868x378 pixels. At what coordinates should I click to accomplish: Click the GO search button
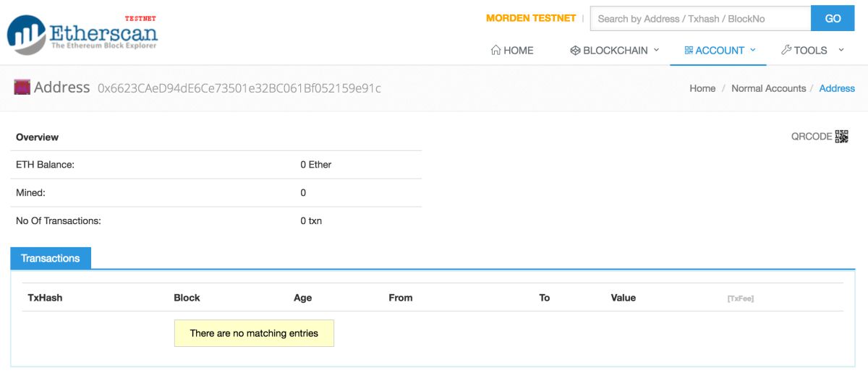pyautogui.click(x=833, y=18)
